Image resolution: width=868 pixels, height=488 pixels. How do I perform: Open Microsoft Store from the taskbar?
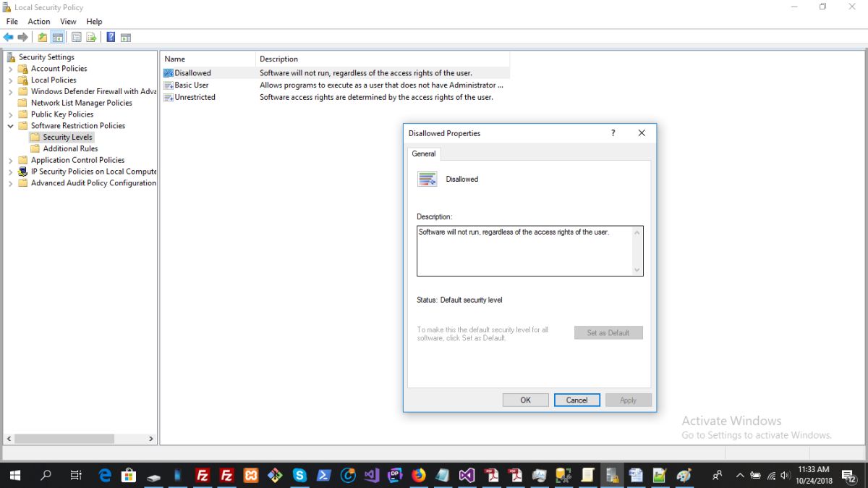coord(129,476)
